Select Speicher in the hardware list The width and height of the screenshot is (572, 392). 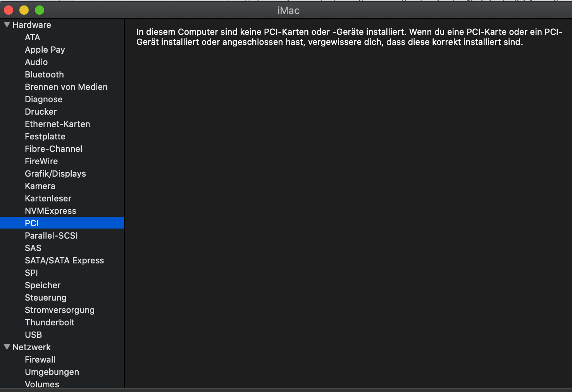[43, 285]
